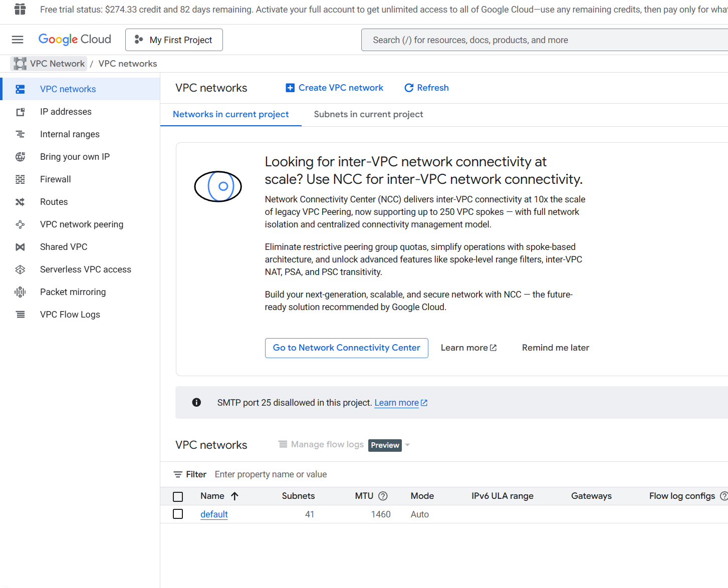Click the Routes sidebar icon
Screen dimensions: 728x588
click(20, 202)
